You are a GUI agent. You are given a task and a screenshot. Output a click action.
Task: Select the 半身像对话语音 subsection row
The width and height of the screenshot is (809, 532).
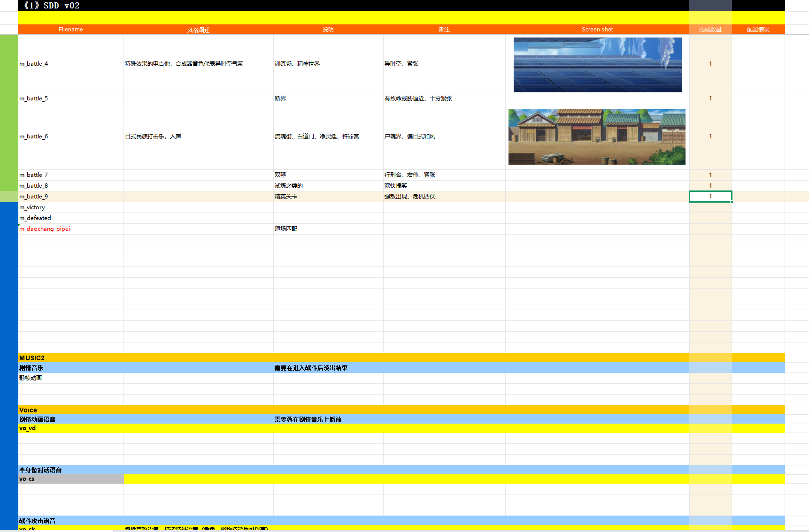pyautogui.click(x=40, y=470)
